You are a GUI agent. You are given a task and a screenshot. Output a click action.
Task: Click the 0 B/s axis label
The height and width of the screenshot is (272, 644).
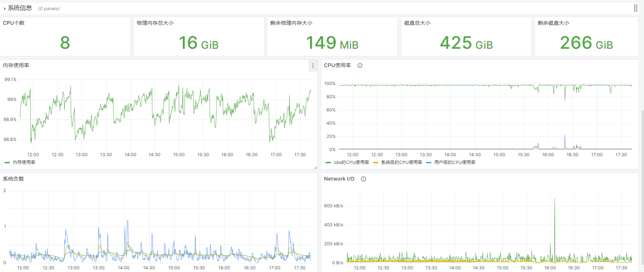[338, 263]
